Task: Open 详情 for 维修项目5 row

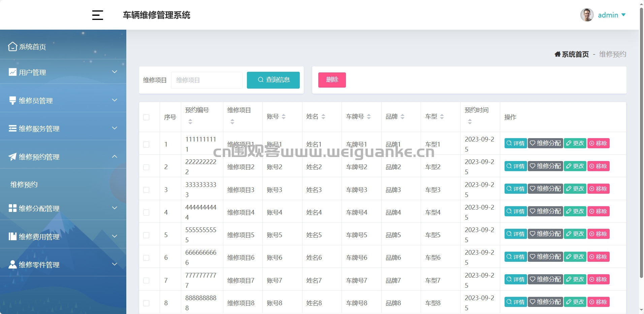Action: tap(516, 234)
